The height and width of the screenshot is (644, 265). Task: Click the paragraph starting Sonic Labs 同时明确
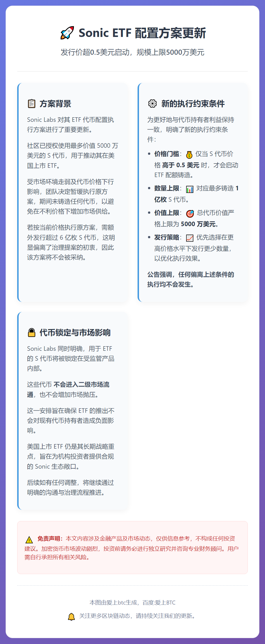(x=70, y=359)
